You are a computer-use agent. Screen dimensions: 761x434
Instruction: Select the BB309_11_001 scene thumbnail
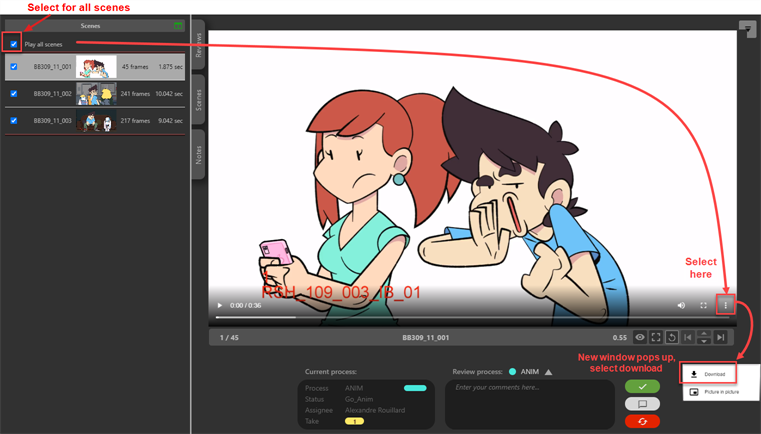96,67
